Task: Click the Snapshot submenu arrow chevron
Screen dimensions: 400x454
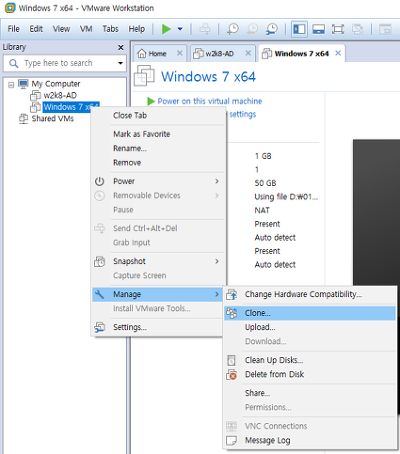Action: [217, 261]
